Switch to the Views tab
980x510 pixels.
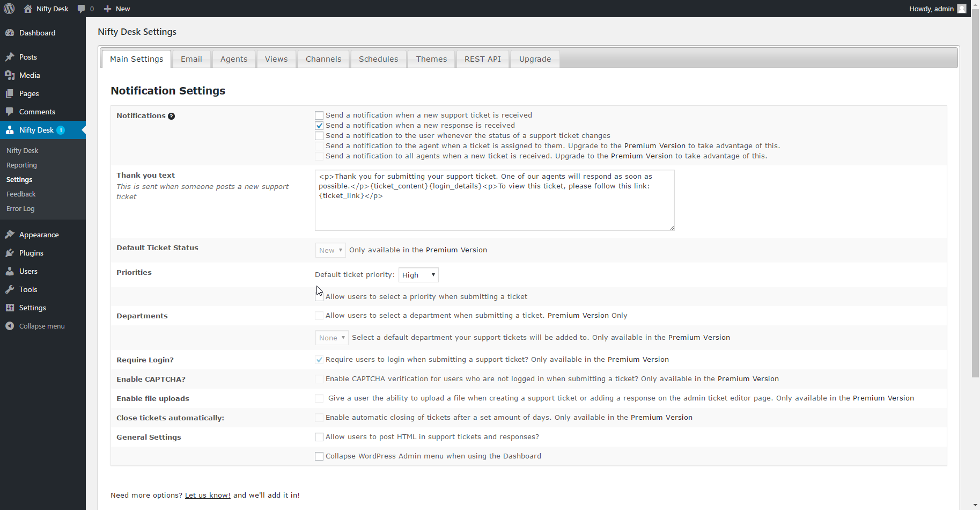point(276,59)
